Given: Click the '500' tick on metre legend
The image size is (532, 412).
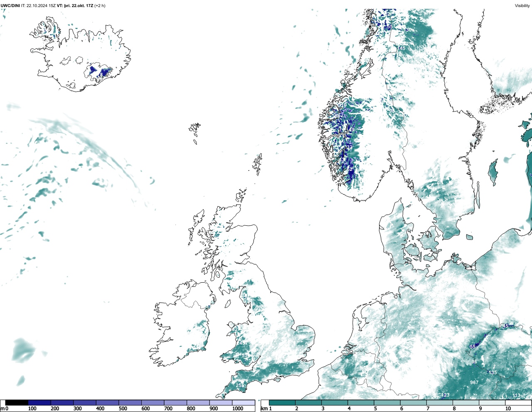Looking at the screenshot, I should point(123,409).
